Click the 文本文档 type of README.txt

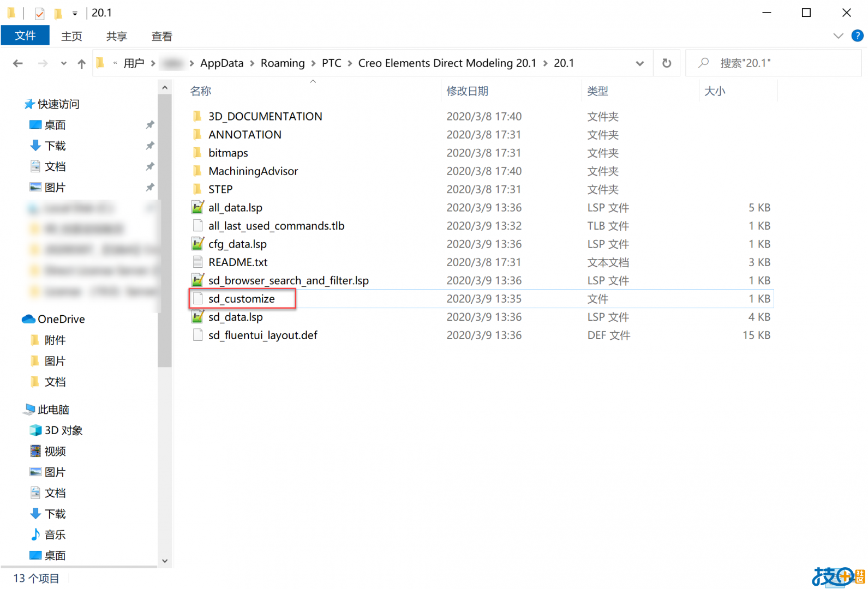[608, 262]
